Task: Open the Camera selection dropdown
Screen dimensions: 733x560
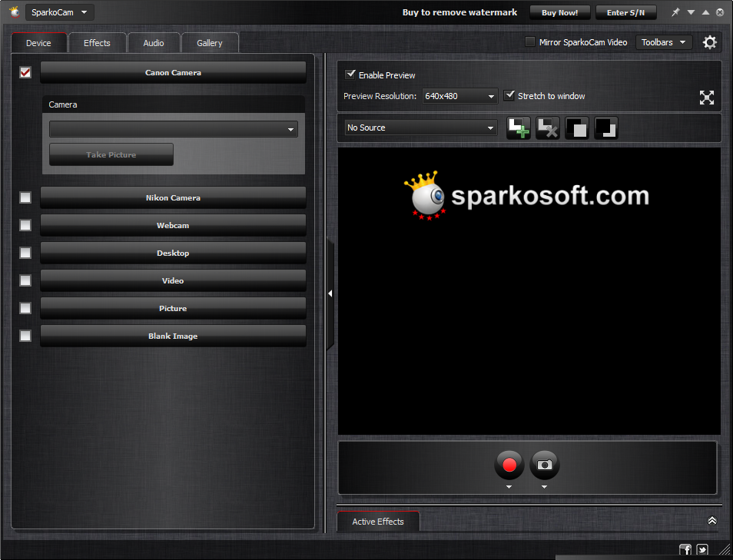Action: (x=173, y=129)
